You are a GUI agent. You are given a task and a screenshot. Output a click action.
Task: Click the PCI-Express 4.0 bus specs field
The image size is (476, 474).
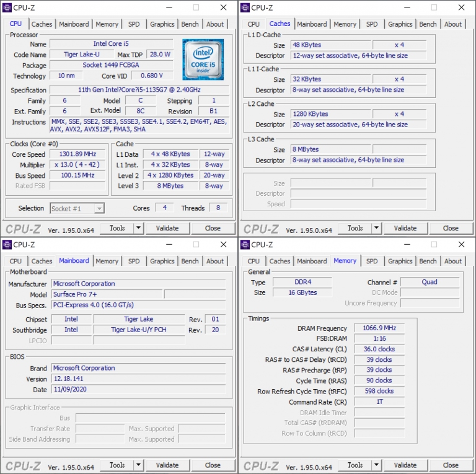point(139,305)
